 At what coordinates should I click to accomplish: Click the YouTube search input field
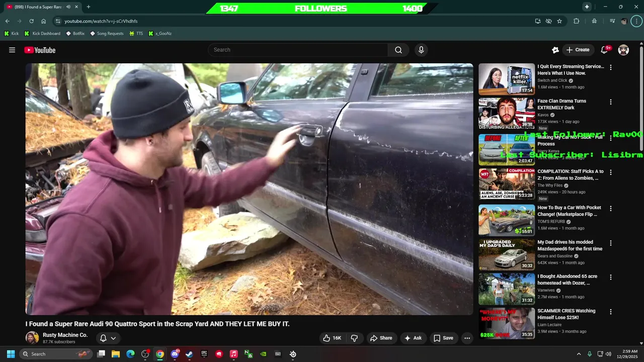pos(298,50)
